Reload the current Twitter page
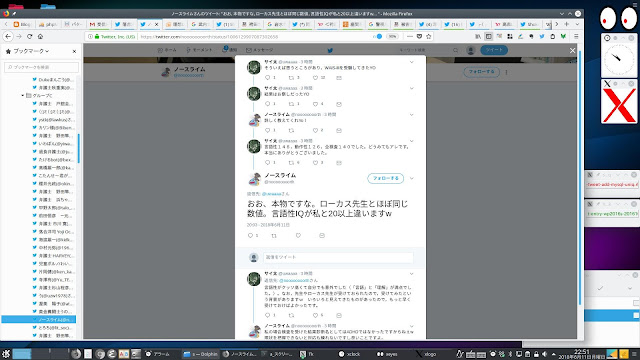This screenshot has height=360, width=640. [x=29, y=36]
